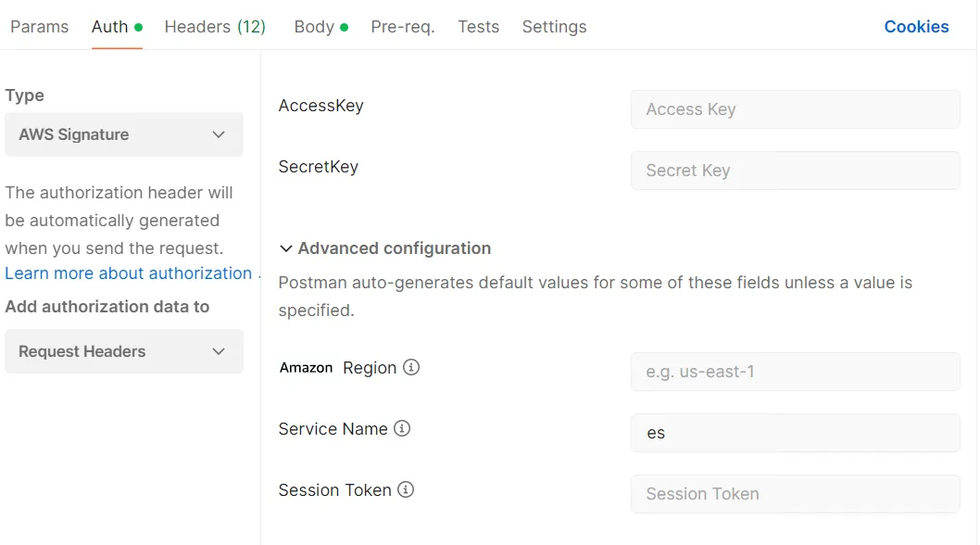Viewport: 980px width, 545px height.
Task: Click the Access Key input field
Action: click(795, 109)
